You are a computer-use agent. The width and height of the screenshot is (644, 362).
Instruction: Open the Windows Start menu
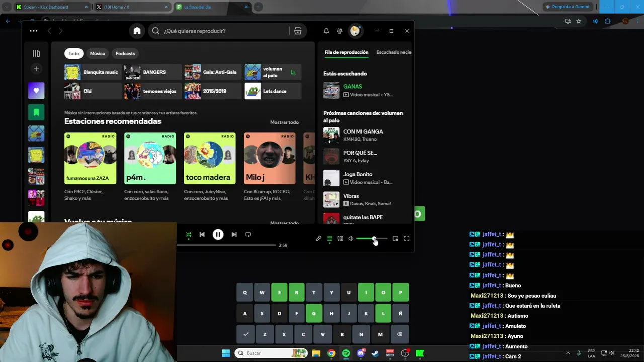226,353
